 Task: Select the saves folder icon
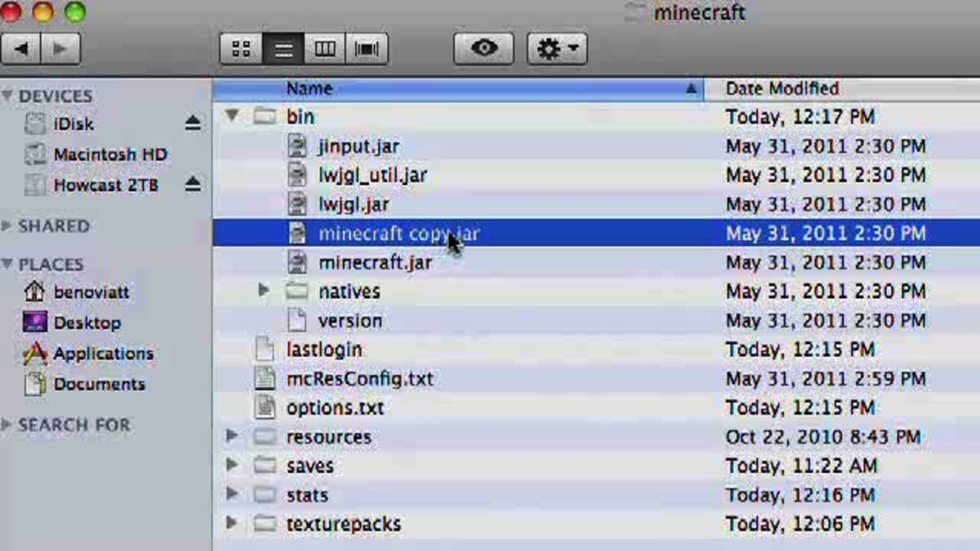(265, 465)
